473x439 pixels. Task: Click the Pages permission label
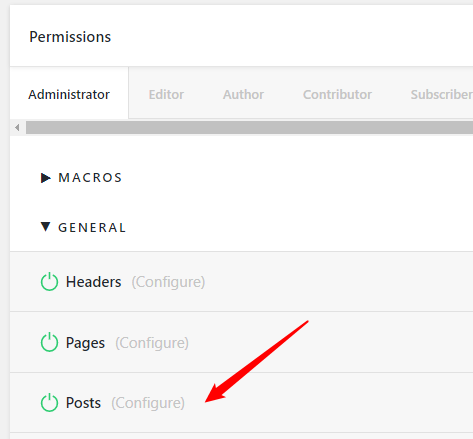coord(85,343)
